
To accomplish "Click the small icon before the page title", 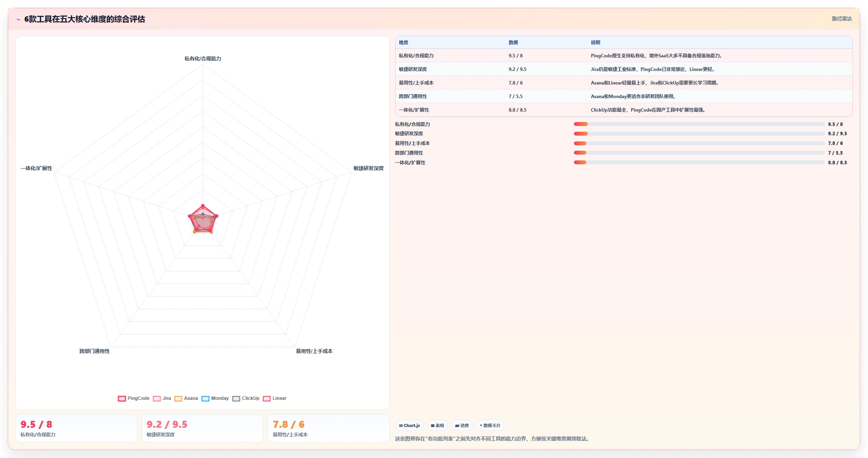I will click(x=18, y=19).
